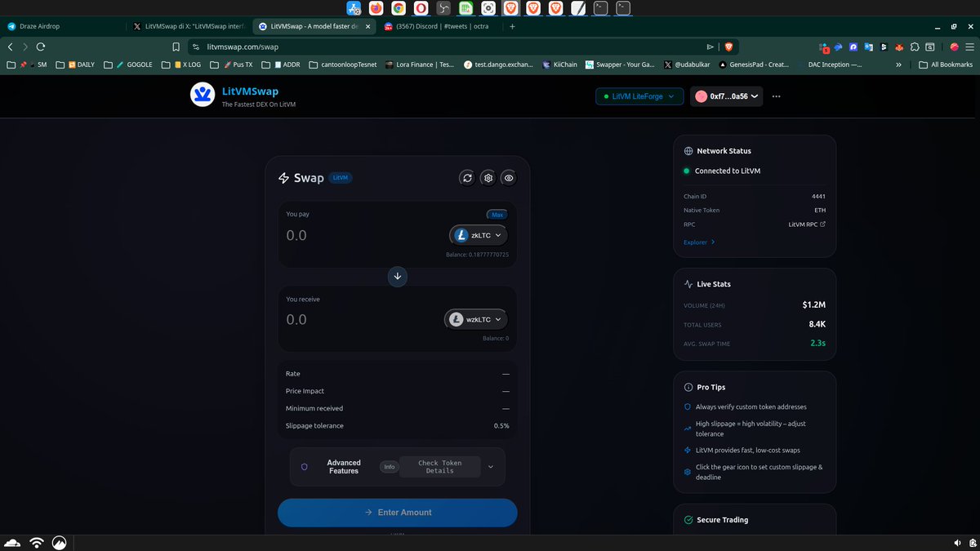Open Brave Shields lion icon in address bar
The height and width of the screenshot is (551, 980).
pyautogui.click(x=728, y=47)
